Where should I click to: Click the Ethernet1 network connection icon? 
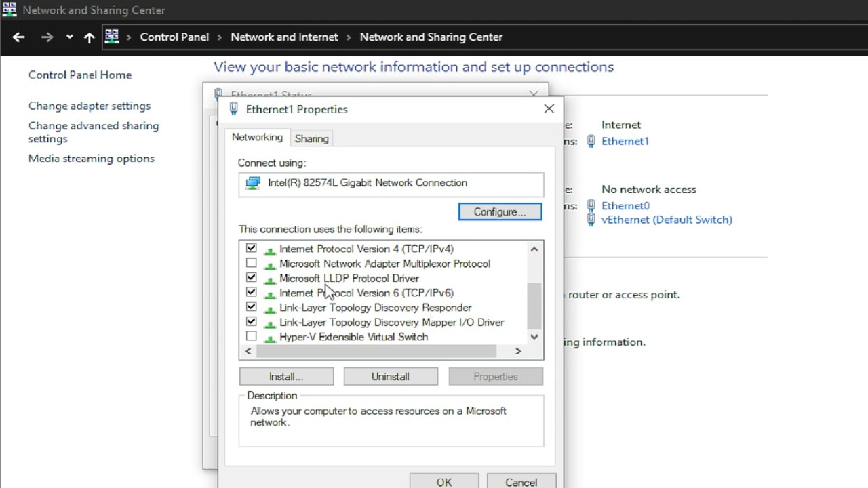tap(591, 141)
